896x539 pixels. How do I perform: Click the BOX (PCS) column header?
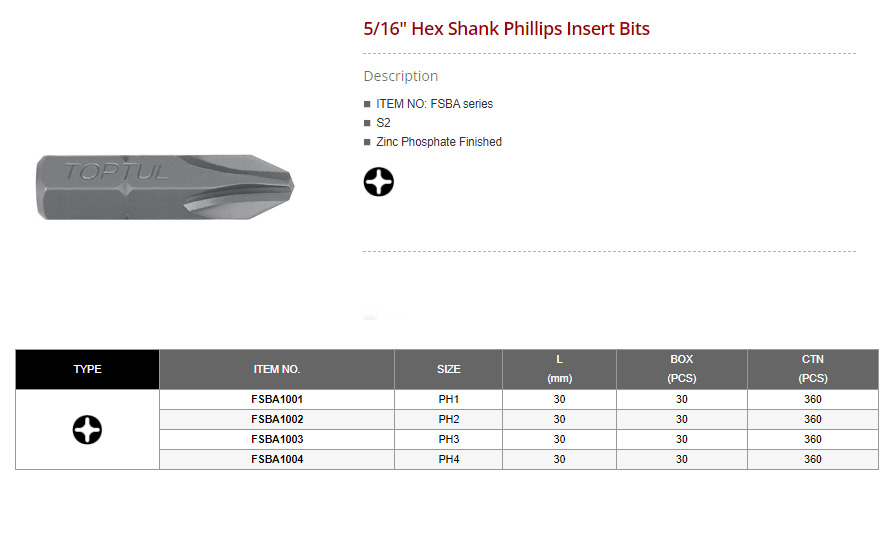[x=681, y=369]
